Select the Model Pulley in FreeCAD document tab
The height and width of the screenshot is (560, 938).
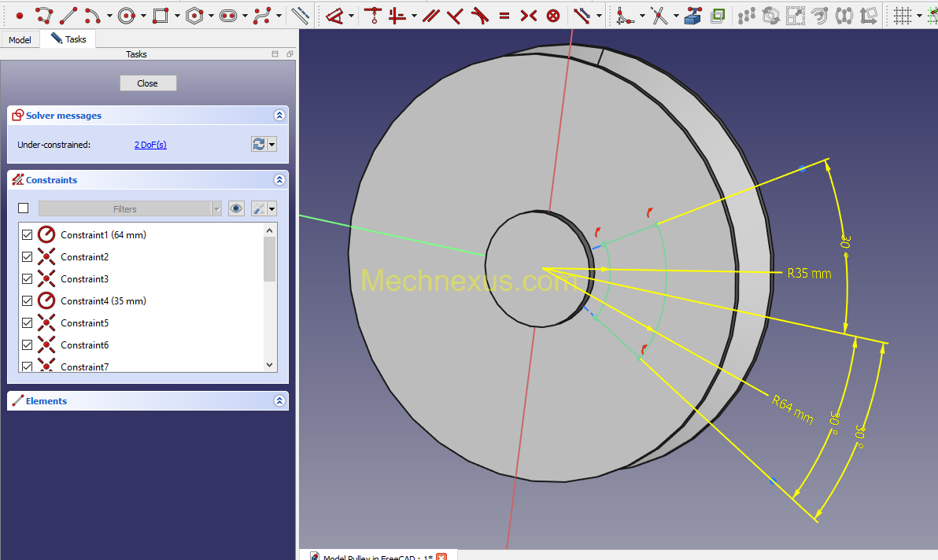pyautogui.click(x=378, y=556)
